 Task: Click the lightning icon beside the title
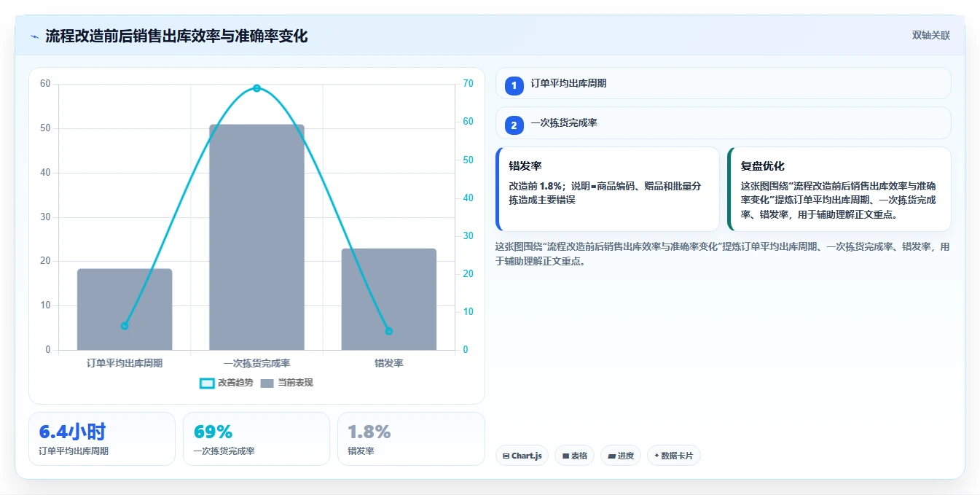coord(34,36)
